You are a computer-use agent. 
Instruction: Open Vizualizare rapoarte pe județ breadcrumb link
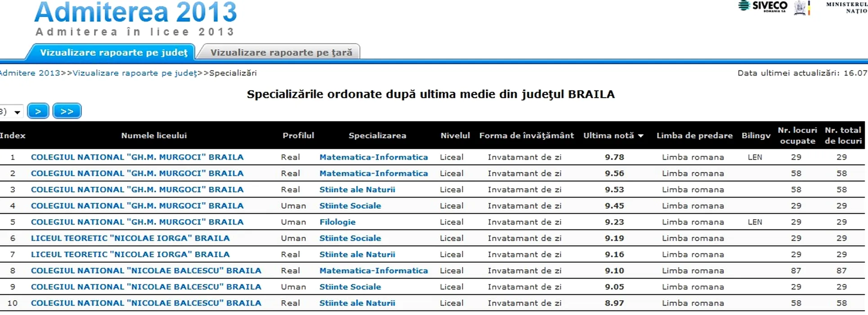(x=135, y=73)
